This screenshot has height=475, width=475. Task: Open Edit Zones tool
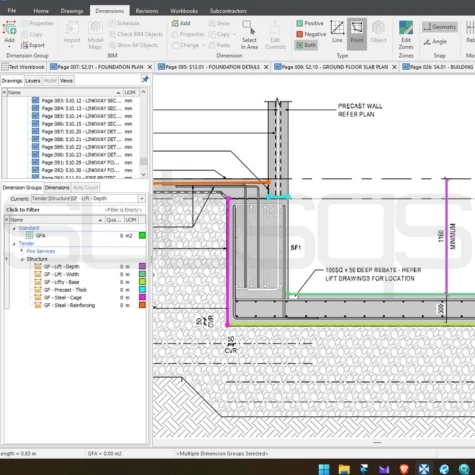click(x=406, y=35)
